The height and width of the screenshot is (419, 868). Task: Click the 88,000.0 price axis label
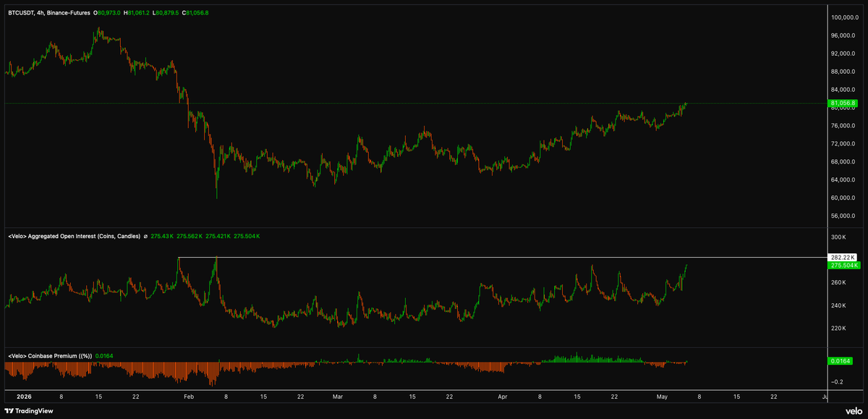(x=845, y=72)
